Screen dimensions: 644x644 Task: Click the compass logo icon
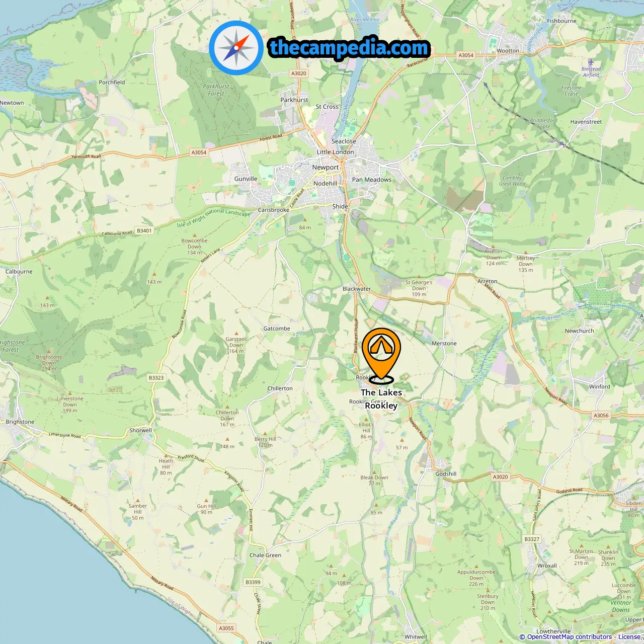click(x=236, y=48)
